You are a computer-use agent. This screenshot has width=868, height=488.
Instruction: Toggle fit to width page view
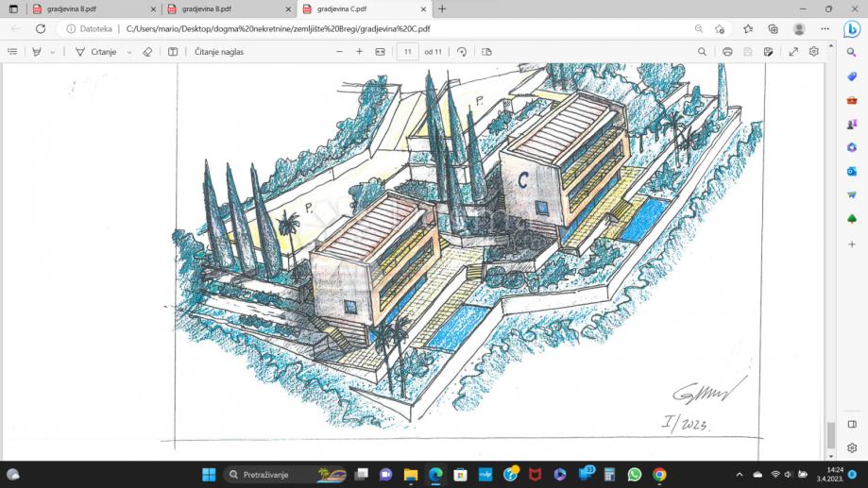point(381,52)
